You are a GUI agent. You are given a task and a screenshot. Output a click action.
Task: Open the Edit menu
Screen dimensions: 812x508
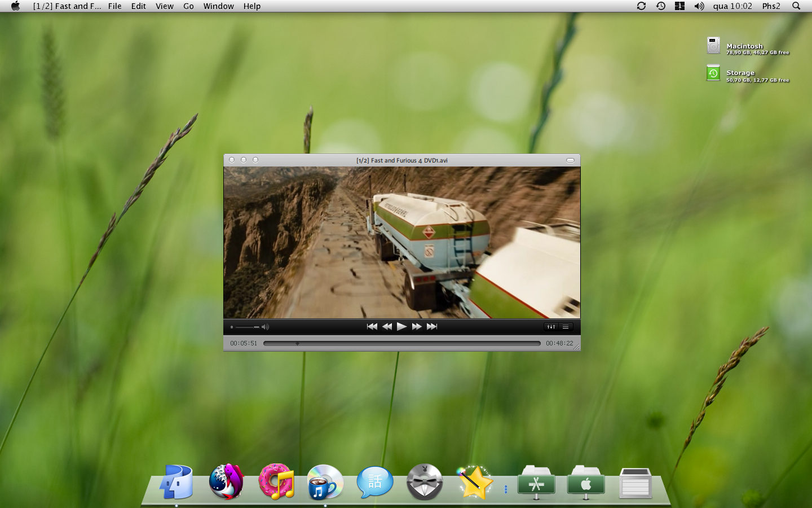pos(139,6)
